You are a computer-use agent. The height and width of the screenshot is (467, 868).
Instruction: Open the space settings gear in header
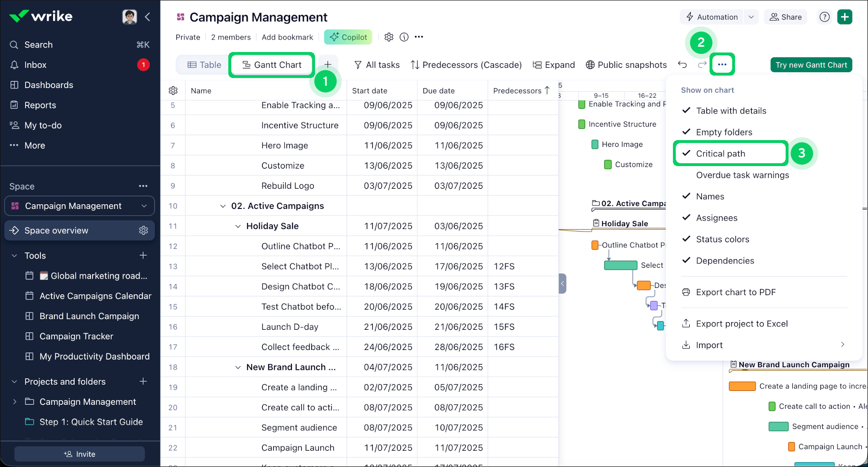click(389, 37)
